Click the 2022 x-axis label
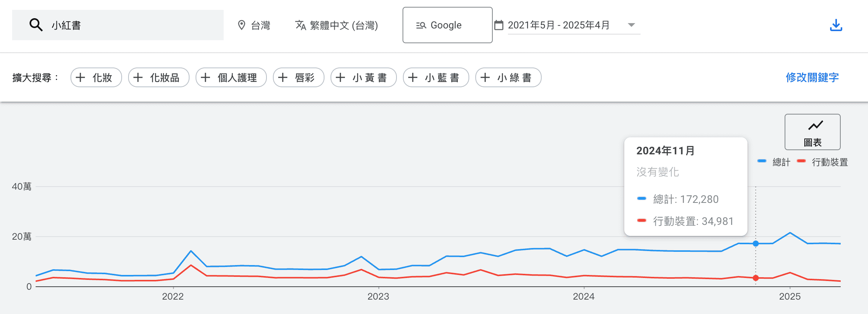 coord(173,297)
